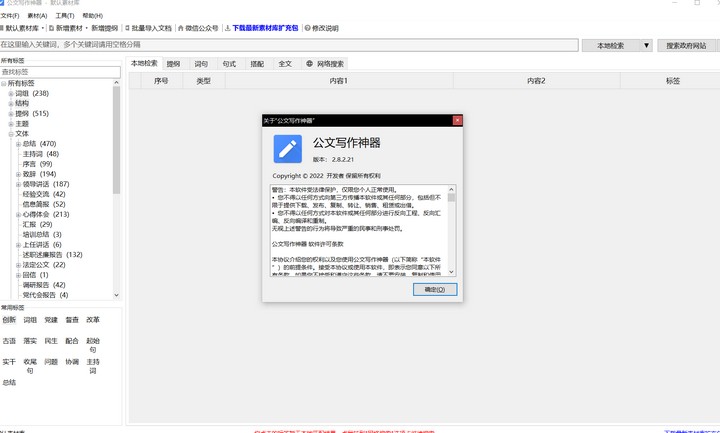
Task: Select the 领导讲话 (187) tree item
Action: [x=46, y=184]
